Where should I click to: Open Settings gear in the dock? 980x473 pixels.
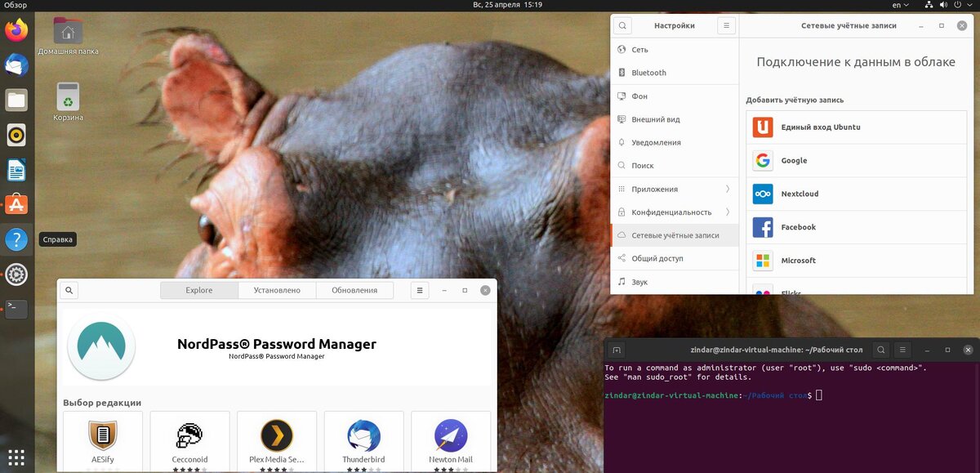tap(16, 274)
